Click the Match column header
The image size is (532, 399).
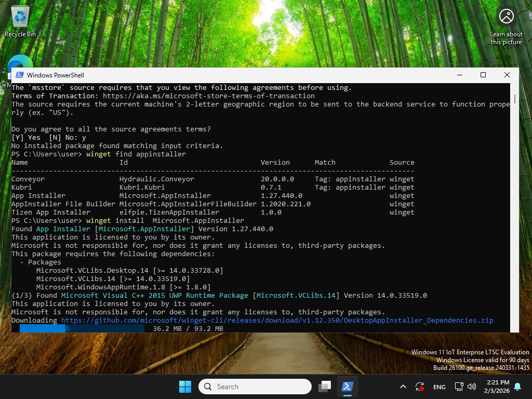point(325,162)
